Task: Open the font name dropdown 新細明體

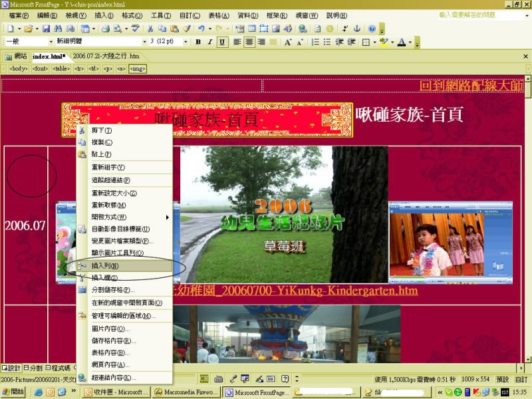Action: 100,42
